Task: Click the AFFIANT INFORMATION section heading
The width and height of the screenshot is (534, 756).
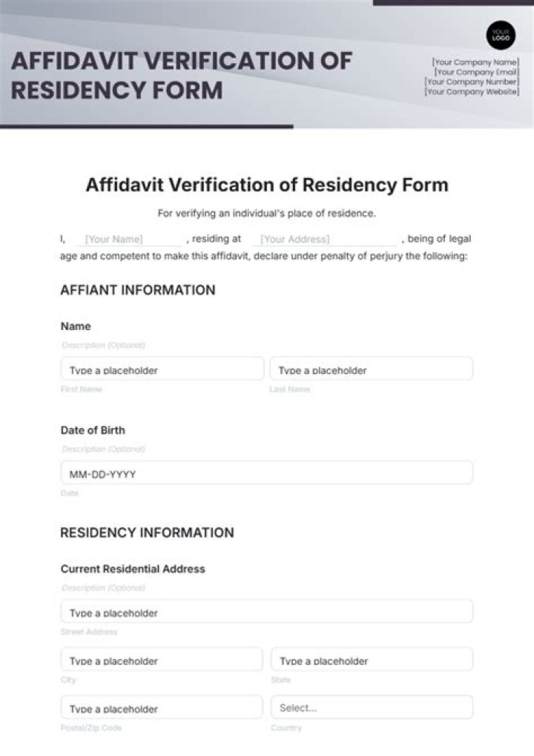Action: coord(137,290)
